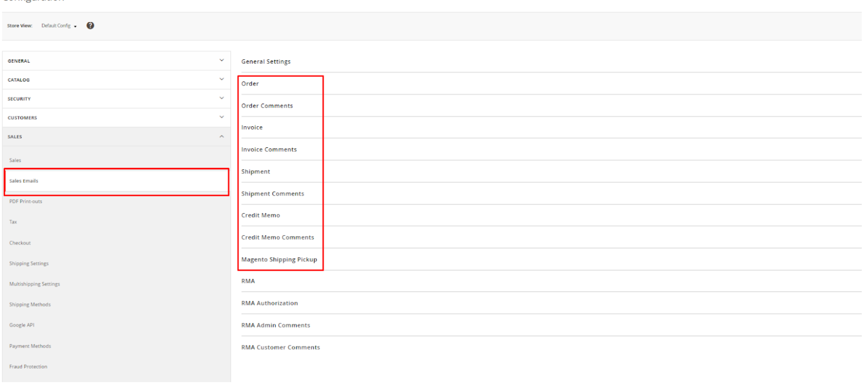Go to the Tax settings tab
Viewport: 868px width, 385px height.
tap(13, 222)
